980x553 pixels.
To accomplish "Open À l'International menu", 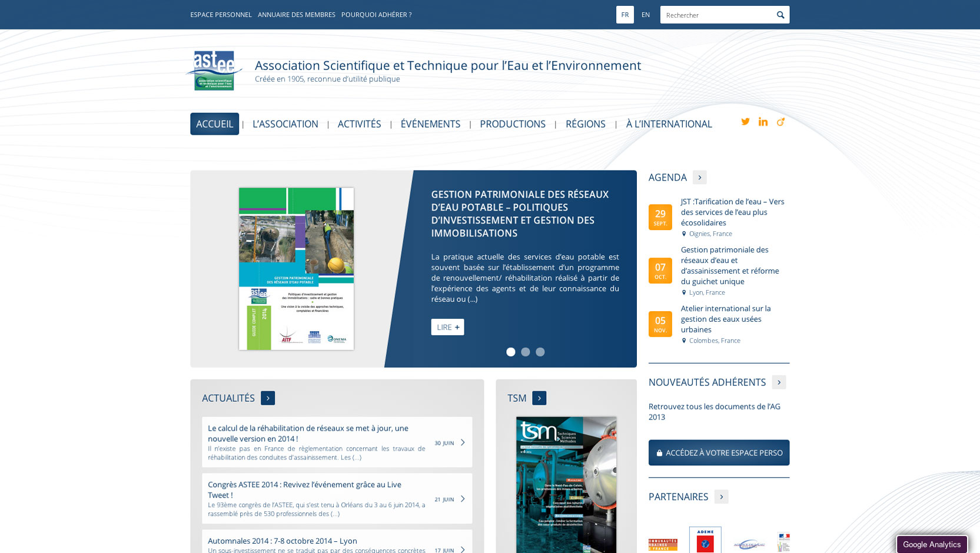I will 669,124.
